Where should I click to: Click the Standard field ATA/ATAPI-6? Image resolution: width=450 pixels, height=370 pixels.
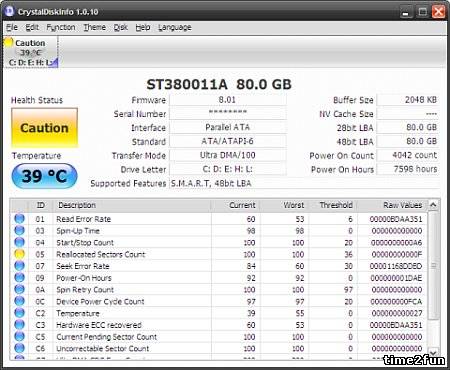click(228, 141)
